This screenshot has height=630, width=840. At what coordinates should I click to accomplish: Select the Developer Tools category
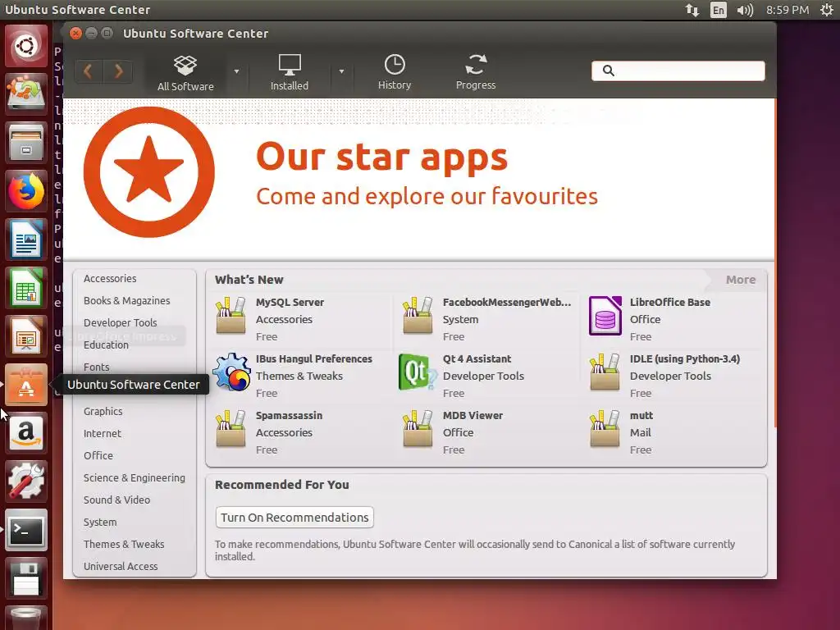(x=120, y=322)
